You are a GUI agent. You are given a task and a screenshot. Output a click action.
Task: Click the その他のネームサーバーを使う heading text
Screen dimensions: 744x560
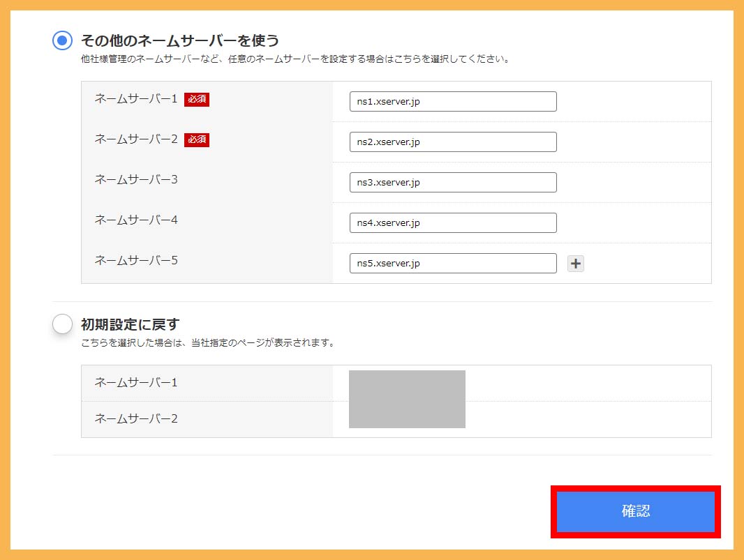180,40
